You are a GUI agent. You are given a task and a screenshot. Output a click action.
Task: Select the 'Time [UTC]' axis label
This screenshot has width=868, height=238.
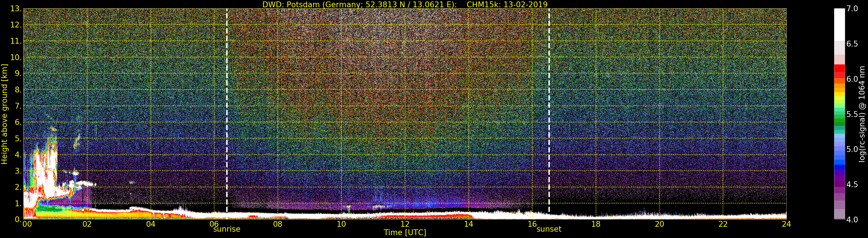click(405, 233)
